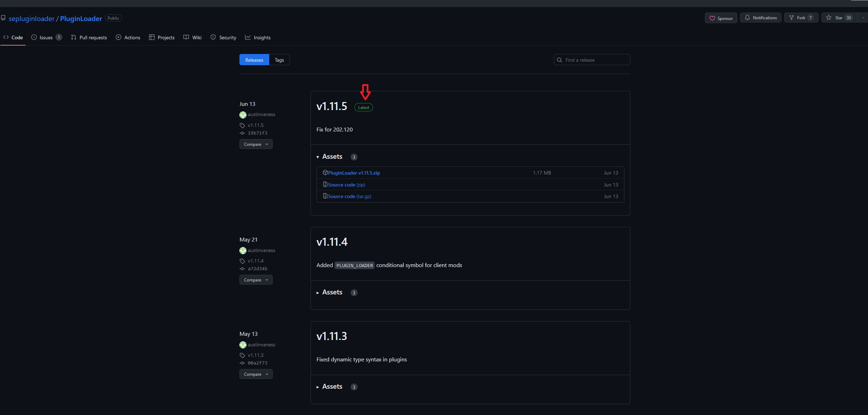Viewport: 868px width, 415px height.
Task: Open the Issues tab
Action: coord(47,38)
